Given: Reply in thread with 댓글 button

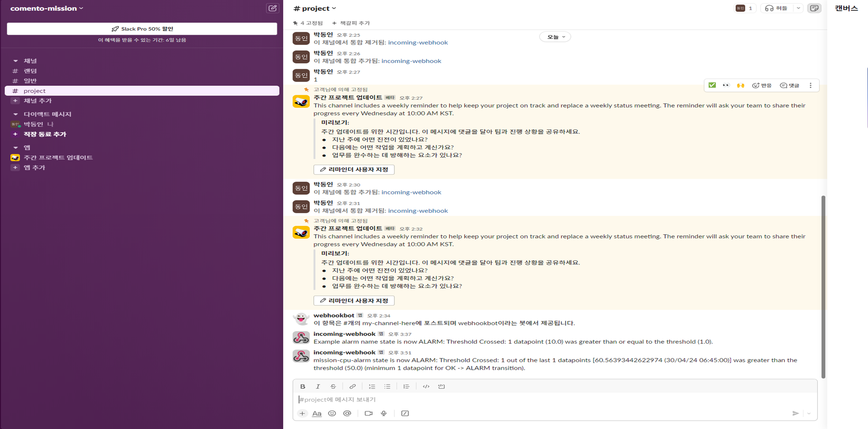Looking at the screenshot, I should click(790, 85).
